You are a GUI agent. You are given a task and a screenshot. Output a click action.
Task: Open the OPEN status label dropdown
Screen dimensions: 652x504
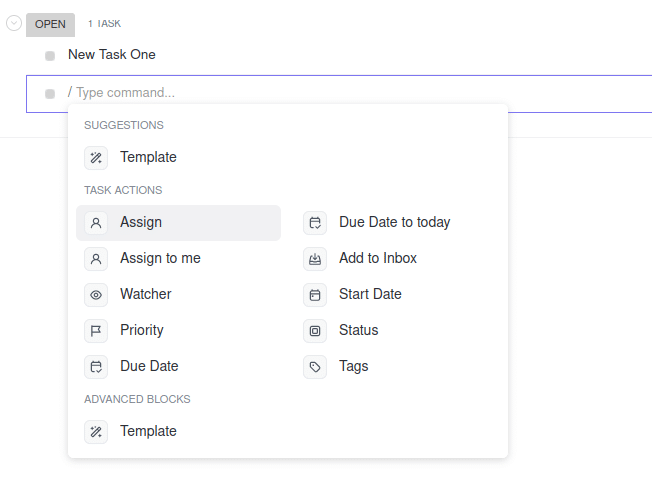pos(50,25)
